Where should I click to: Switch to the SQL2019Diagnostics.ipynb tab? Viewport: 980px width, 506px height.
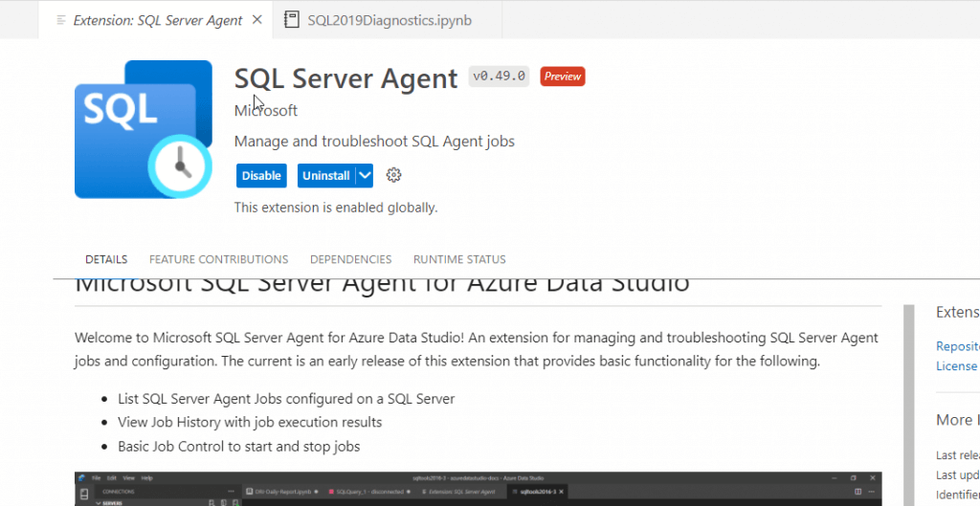tap(390, 20)
